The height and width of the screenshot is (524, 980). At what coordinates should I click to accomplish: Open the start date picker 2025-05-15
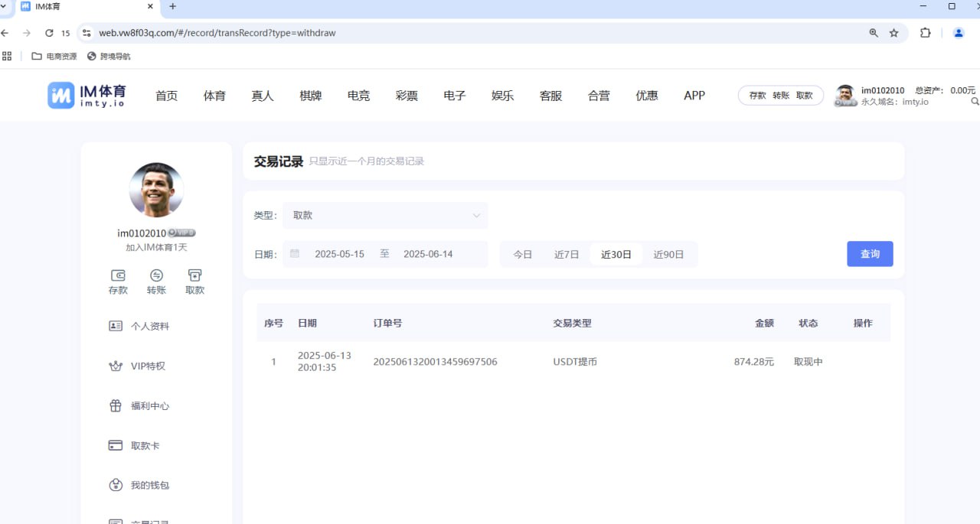[x=339, y=255]
